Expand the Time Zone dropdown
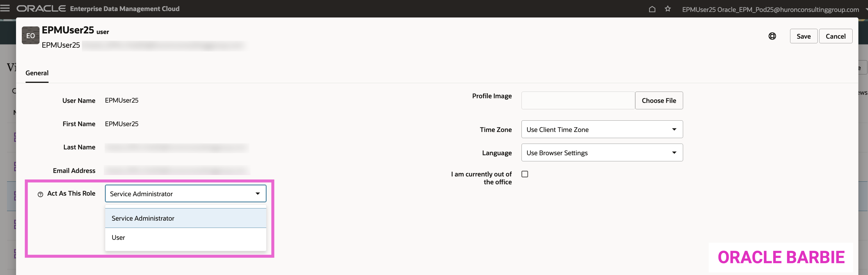This screenshot has width=868, height=275. coord(601,129)
